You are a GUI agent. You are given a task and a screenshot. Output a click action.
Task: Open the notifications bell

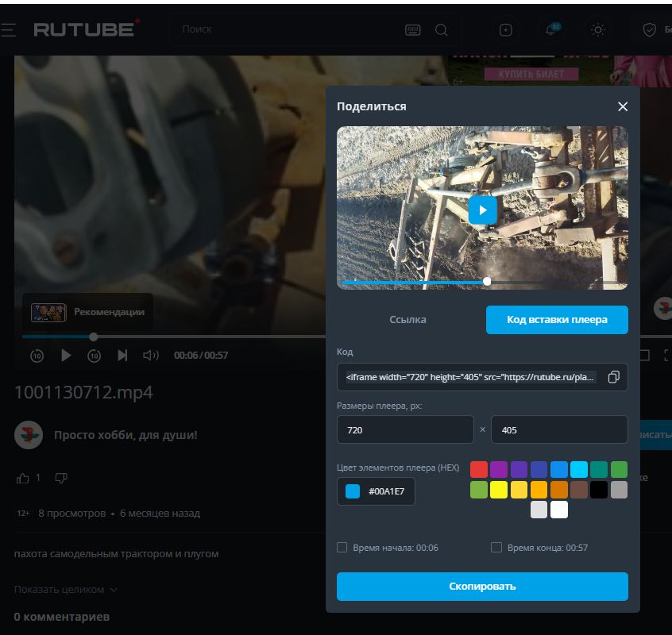[x=551, y=29]
